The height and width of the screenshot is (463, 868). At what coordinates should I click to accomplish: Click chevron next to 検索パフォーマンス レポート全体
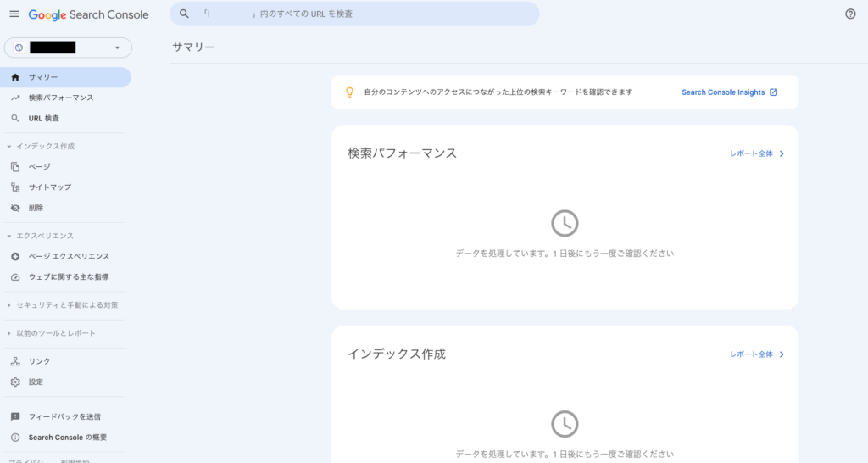pos(782,154)
